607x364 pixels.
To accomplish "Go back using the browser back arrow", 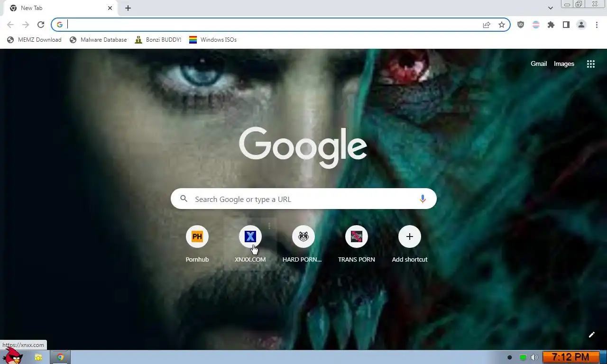I will (10, 25).
